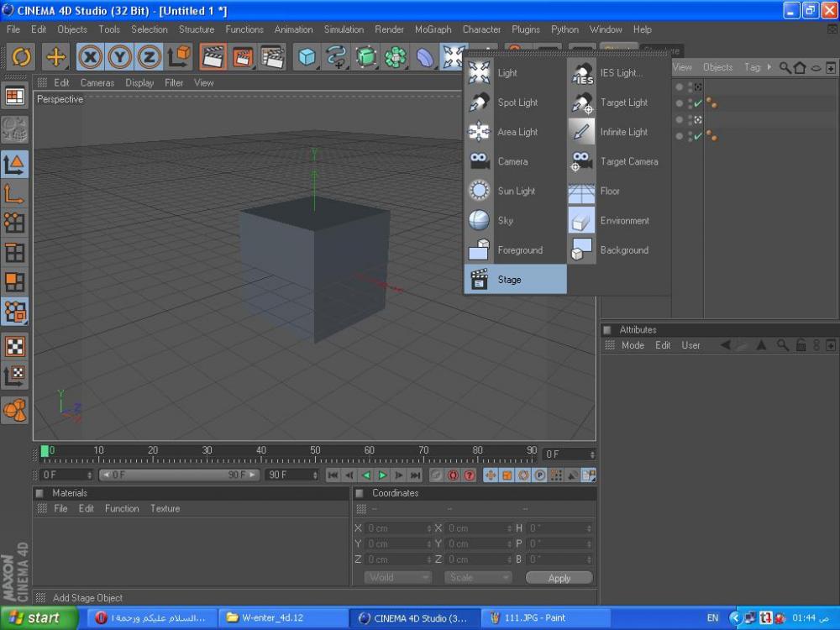Open the MoGraph menu
This screenshot has height=630, width=840.
coord(433,29)
